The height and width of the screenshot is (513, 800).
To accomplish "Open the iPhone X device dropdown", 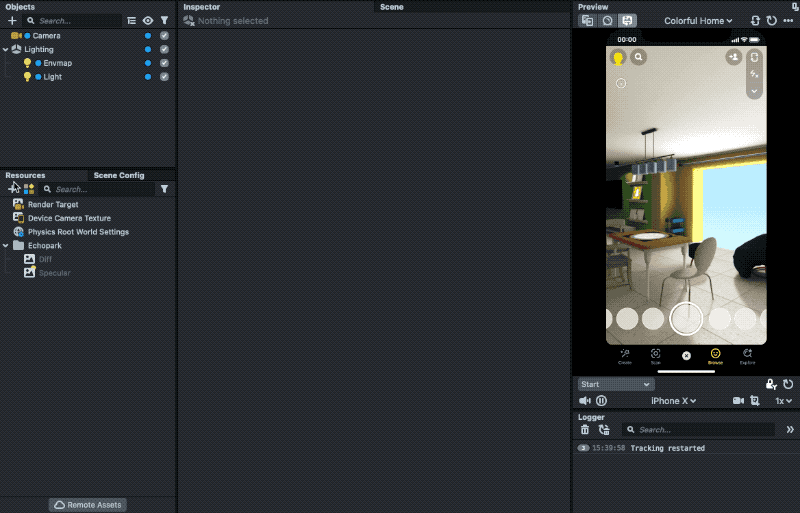I will coord(674,400).
